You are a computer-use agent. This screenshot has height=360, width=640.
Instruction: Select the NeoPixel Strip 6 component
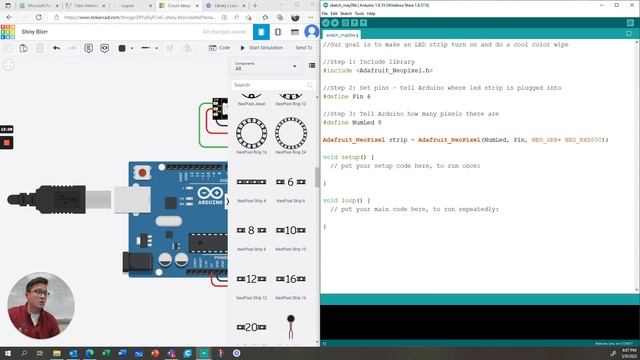pyautogui.click(x=291, y=188)
